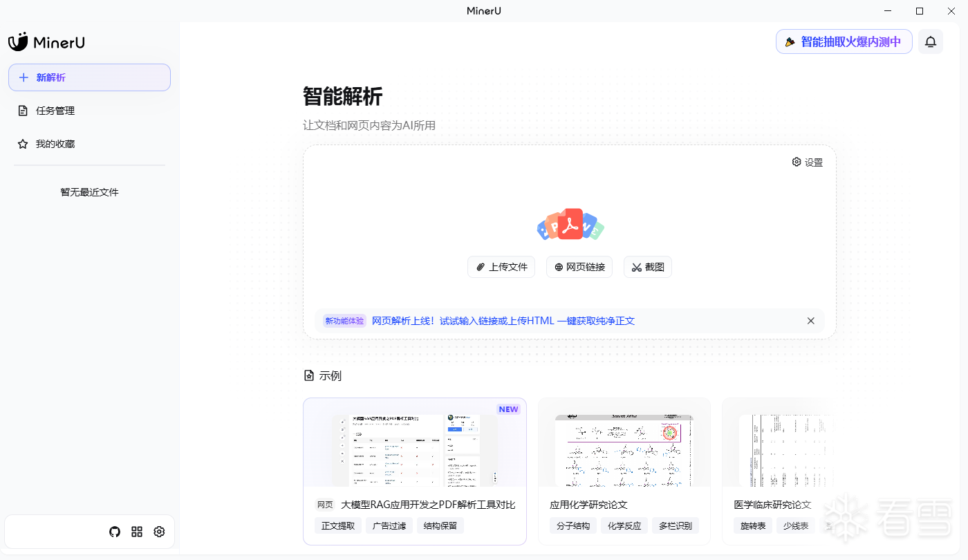Viewport: 968px width, 560px height.
Task: Minimize the MinerU window
Action: (888, 10)
